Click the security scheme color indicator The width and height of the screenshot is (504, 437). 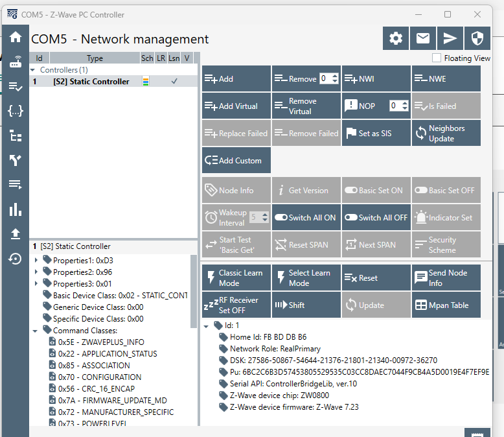[x=146, y=82]
